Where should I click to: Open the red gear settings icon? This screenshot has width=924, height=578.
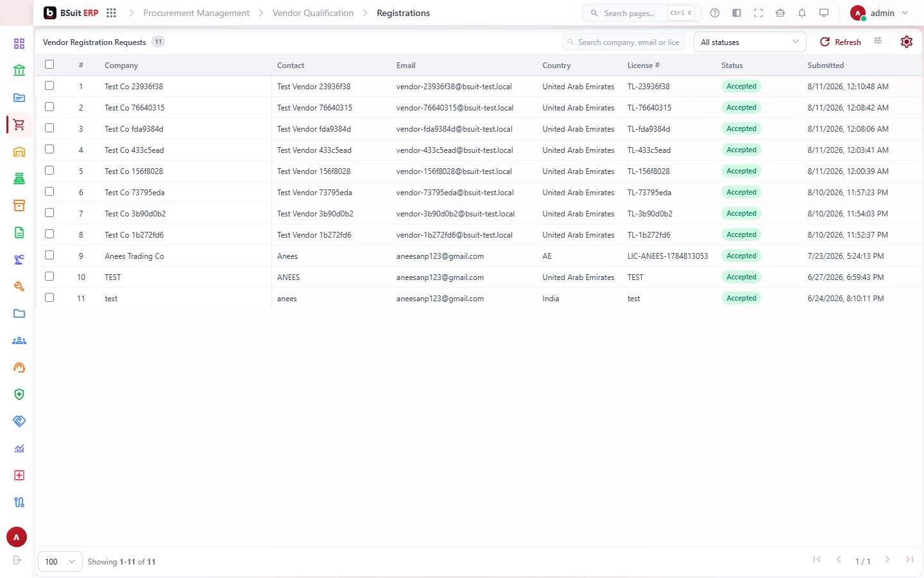(x=907, y=42)
